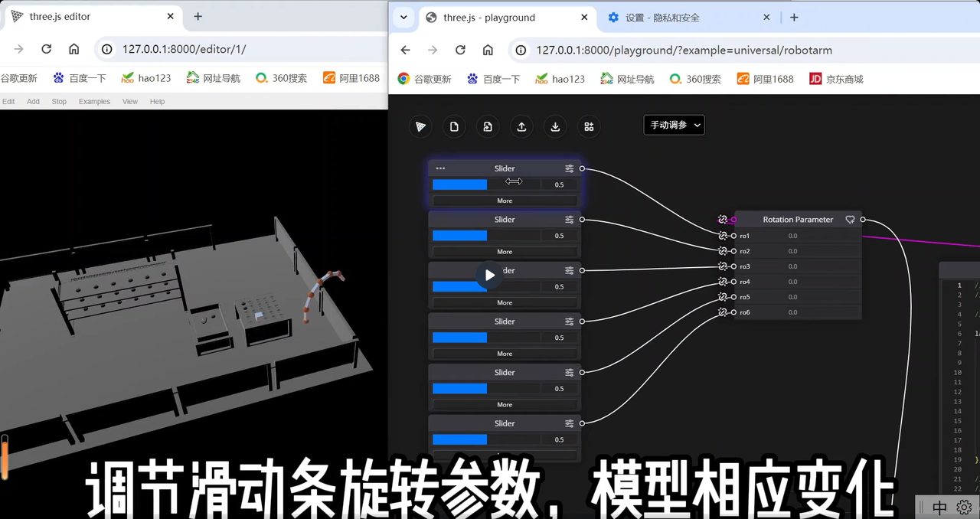Click link icon left of Rotation Parameter title
Screen dimensions: 980x519
(722, 220)
